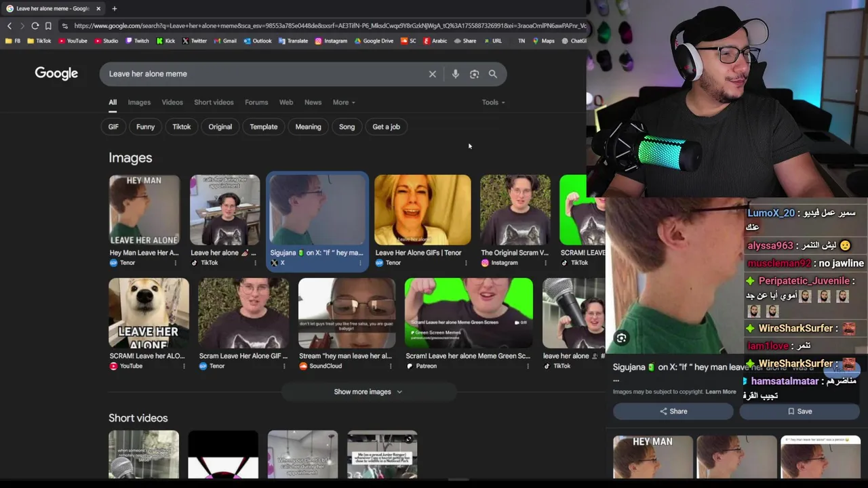Image resolution: width=868 pixels, height=488 pixels.
Task: Open the dog LEAVE HER ALONE YouTube thumbnail
Action: (x=149, y=313)
